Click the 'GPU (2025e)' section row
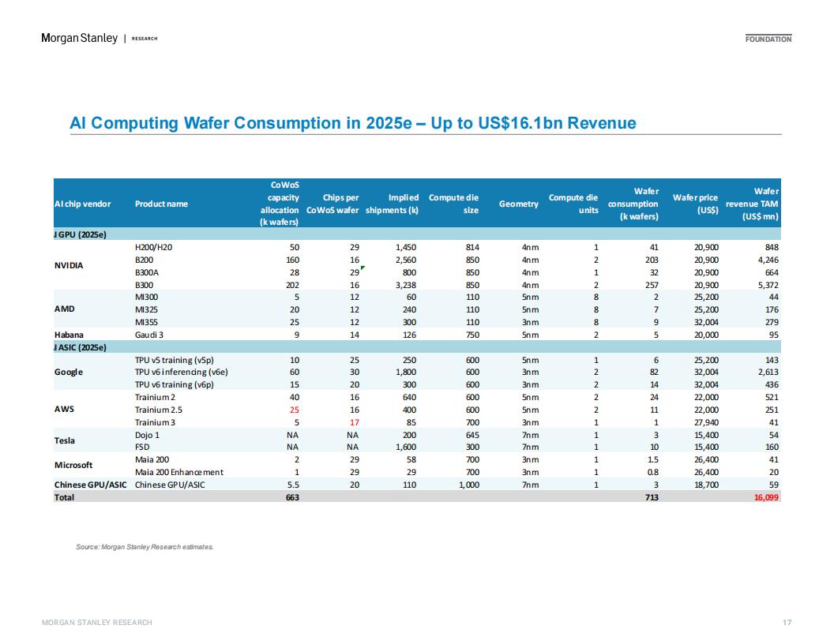The height and width of the screenshot is (644, 834). pyautogui.click(x=417, y=234)
